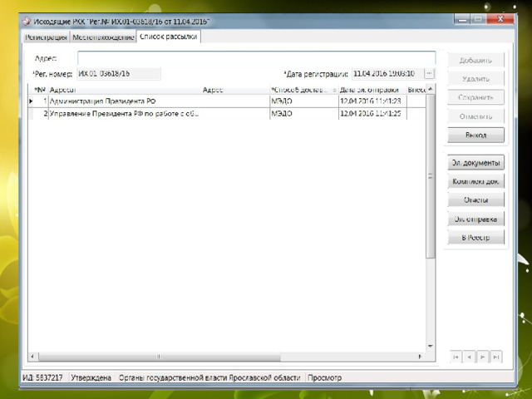Click the Комплект док. button
The image size is (532, 399).
476,181
